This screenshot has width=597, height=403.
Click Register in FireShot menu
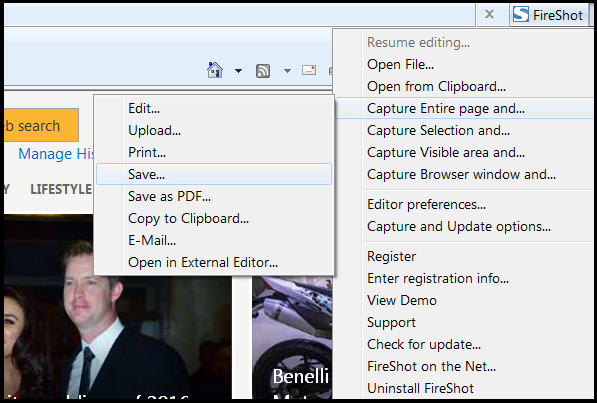pos(465,256)
